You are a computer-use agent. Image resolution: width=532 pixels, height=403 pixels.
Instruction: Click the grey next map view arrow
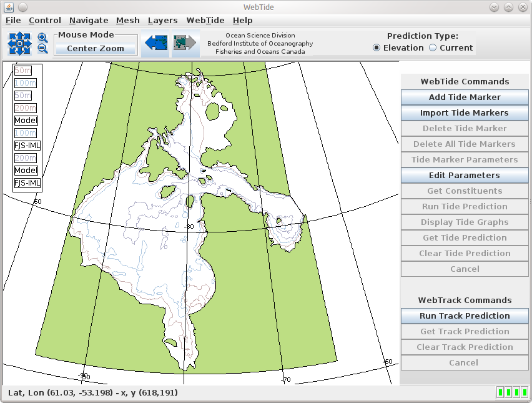click(185, 43)
